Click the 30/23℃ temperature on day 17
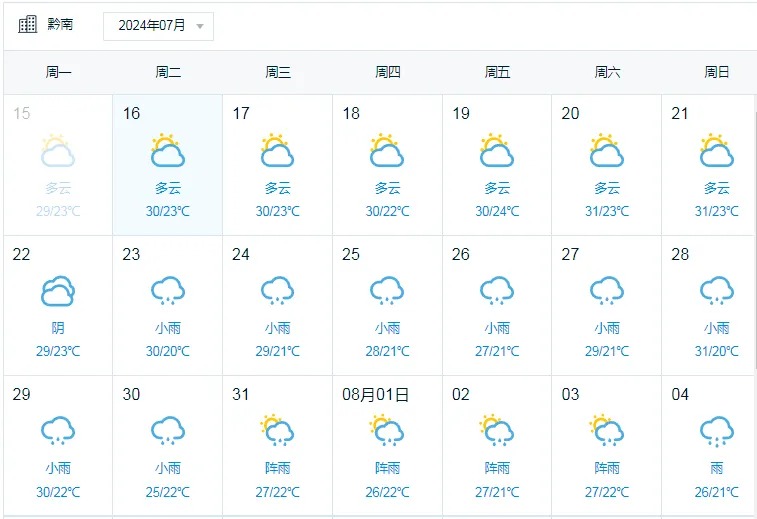757x519 pixels. pyautogui.click(x=277, y=211)
